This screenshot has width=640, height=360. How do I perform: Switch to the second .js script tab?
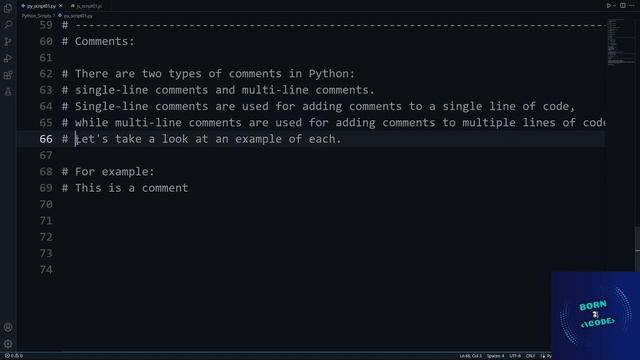pyautogui.click(x=87, y=6)
